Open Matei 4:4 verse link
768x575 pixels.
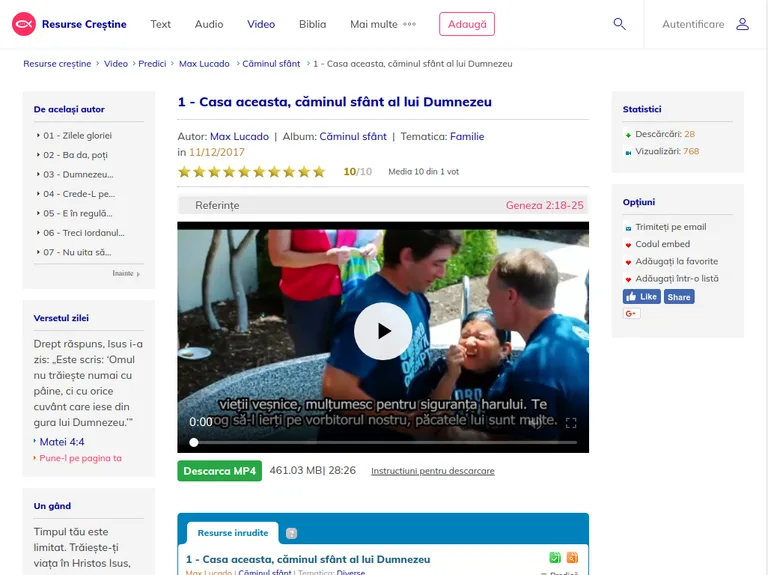pyautogui.click(x=62, y=442)
